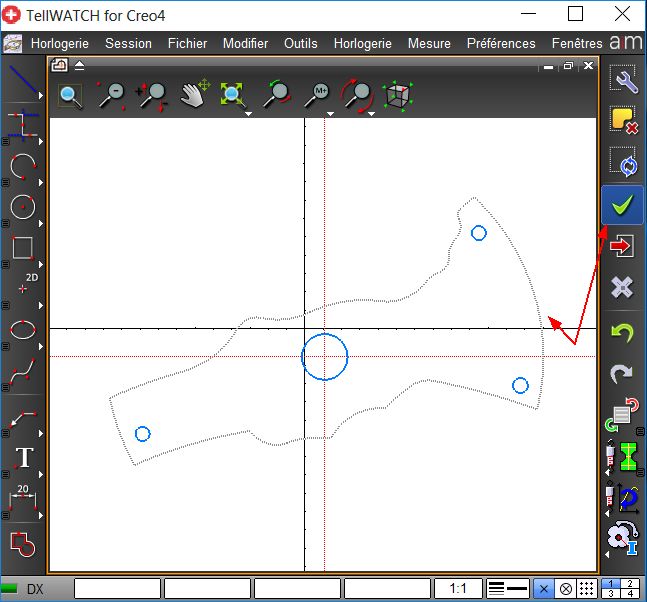Toggle the circled X button in status bar
Screen dimensions: 647x602
pos(565,589)
